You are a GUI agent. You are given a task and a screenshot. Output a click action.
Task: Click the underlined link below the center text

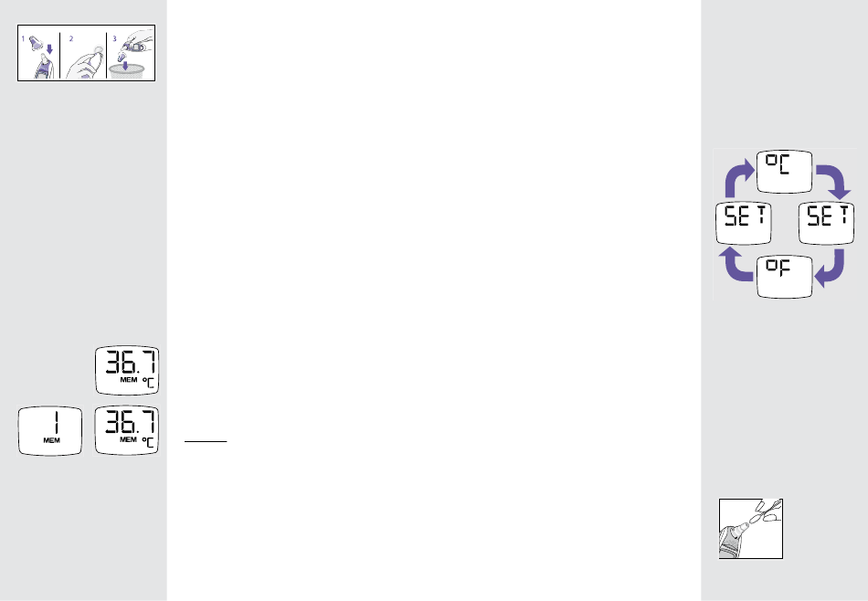click(x=206, y=442)
